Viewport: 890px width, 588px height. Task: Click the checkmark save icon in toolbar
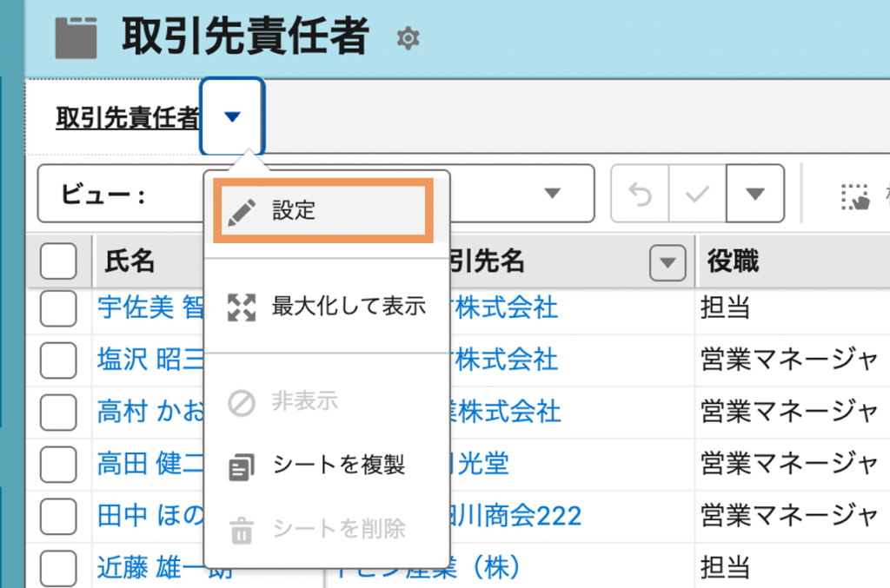pos(697,194)
